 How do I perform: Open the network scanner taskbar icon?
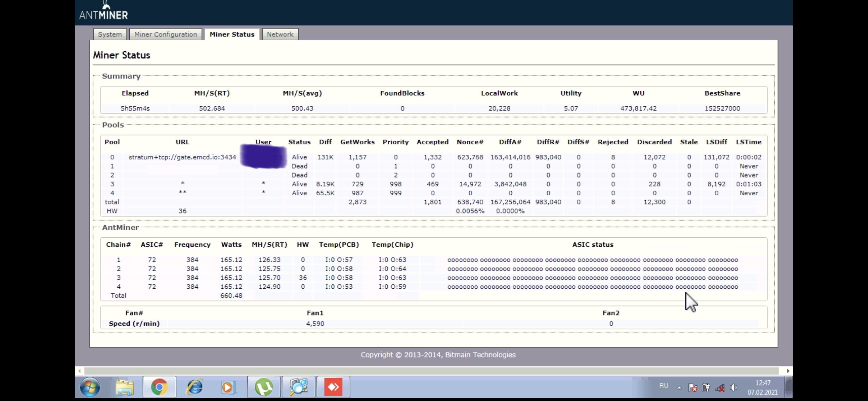(299, 387)
